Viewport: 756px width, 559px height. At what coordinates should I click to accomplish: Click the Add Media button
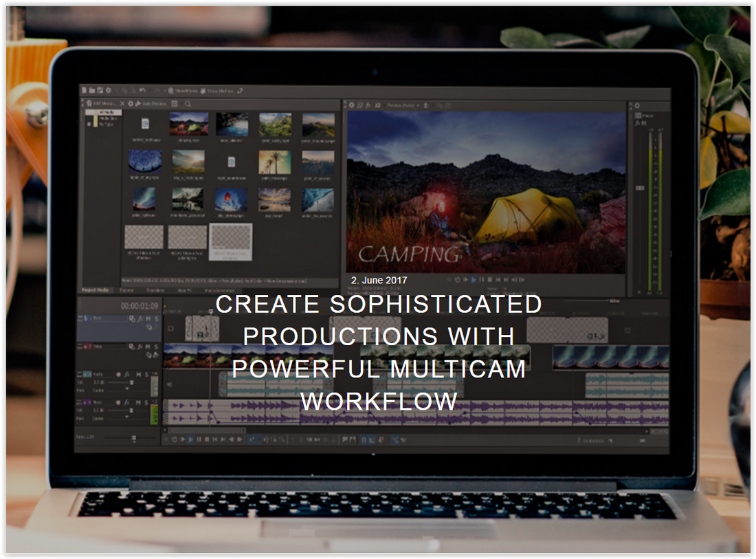pyautogui.click(x=100, y=104)
